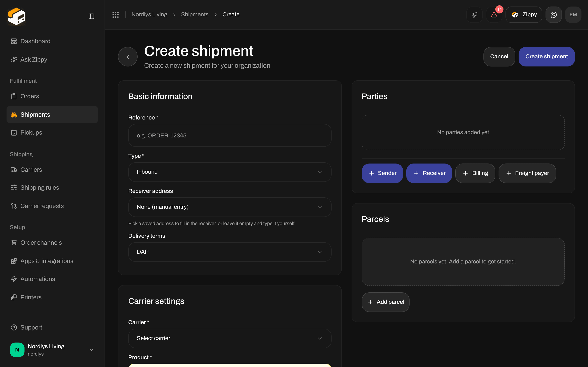588x367 pixels.
Task: Click the Shipments breadcrumb link
Action: tap(195, 14)
